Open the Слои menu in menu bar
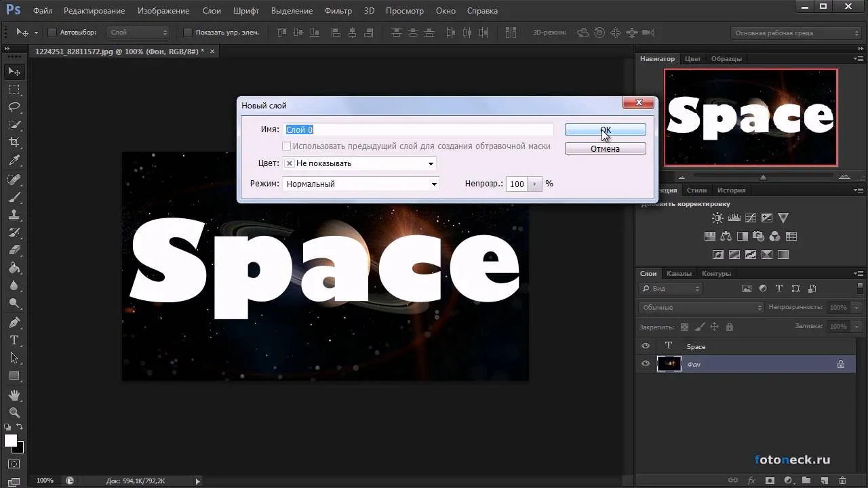Viewport: 868px width, 488px height. click(212, 11)
